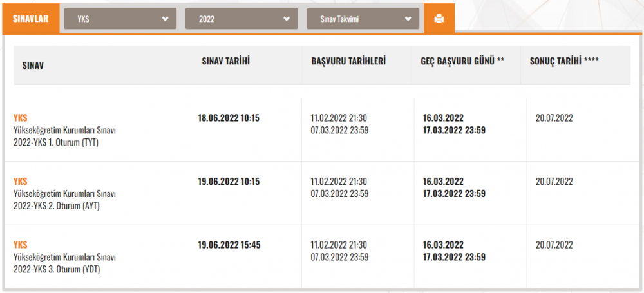644x293 pixels.
Task: Click the BAŞVURU TARİHLERİ column header
Action: (348, 61)
